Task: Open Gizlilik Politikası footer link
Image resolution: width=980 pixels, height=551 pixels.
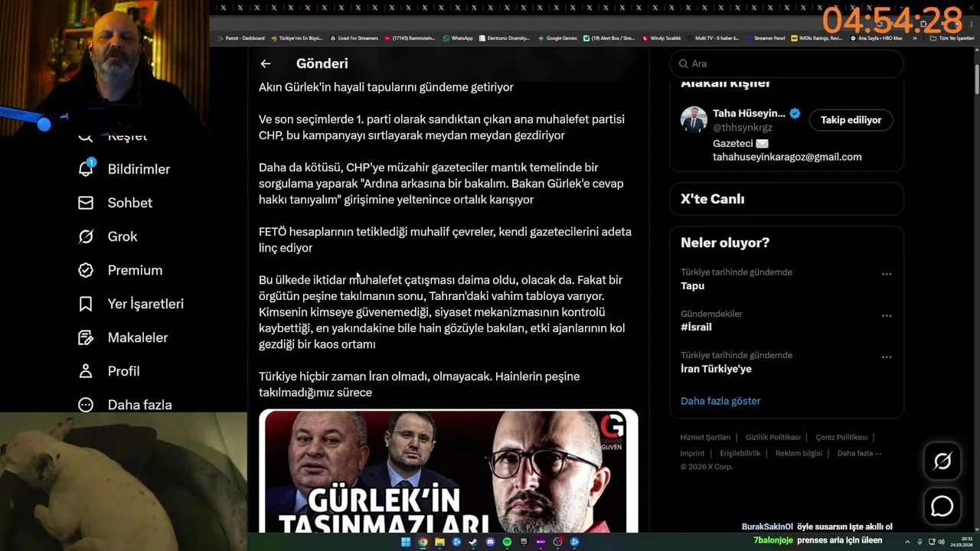Action: click(773, 437)
